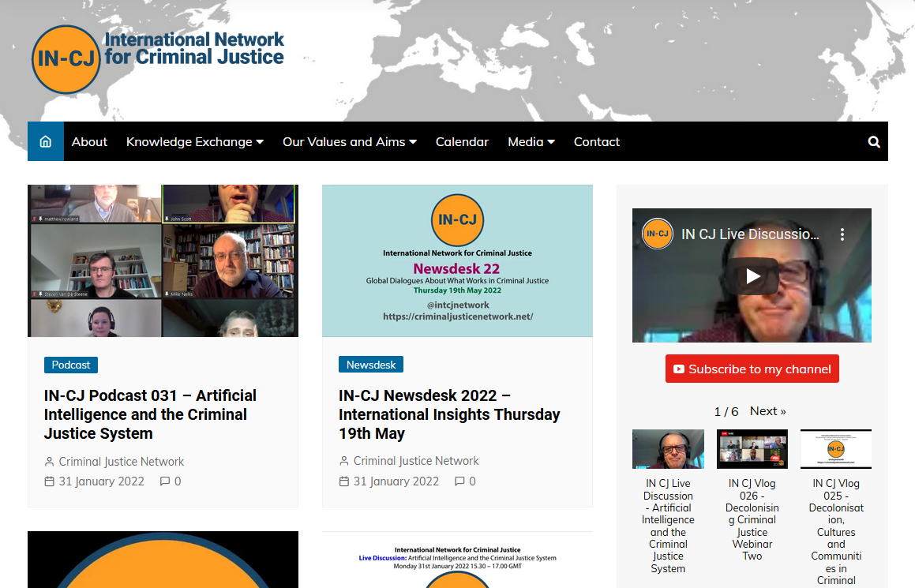This screenshot has width=915, height=588.
Task: Open the Vlog 025 Decolonisation video thumbnail
Action: (836, 449)
